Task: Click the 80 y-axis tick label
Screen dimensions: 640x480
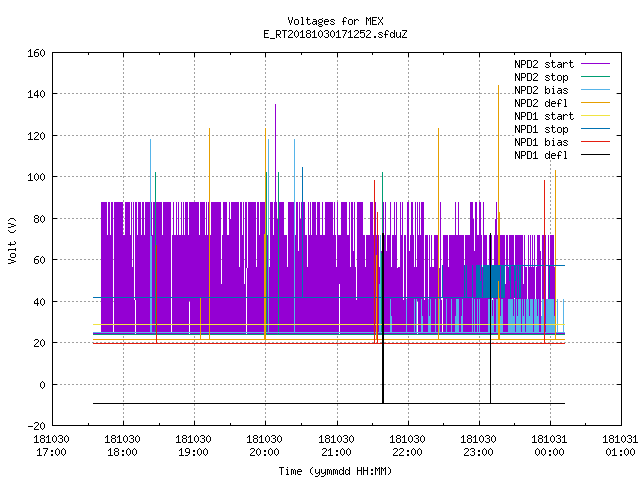Action: click(39, 219)
